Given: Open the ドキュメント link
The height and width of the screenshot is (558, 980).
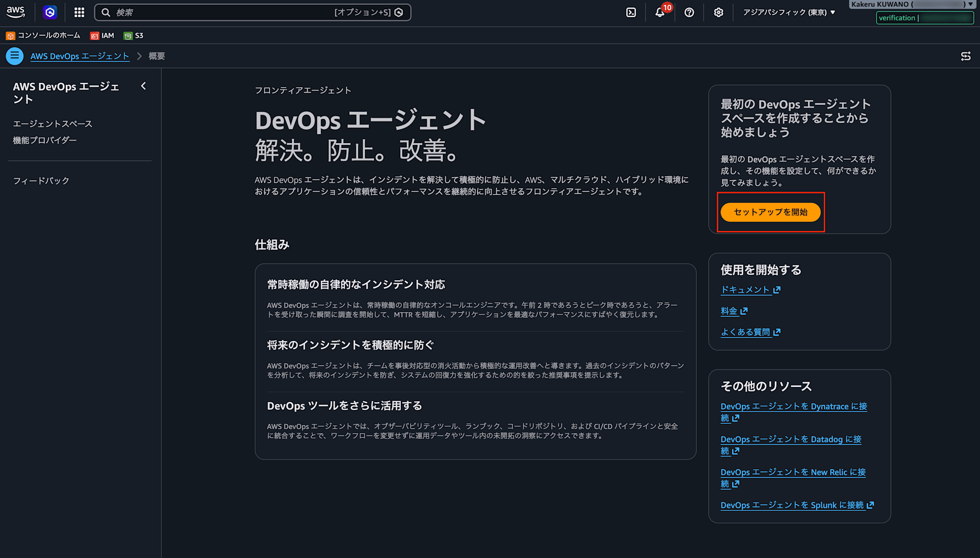Looking at the screenshot, I should [750, 290].
